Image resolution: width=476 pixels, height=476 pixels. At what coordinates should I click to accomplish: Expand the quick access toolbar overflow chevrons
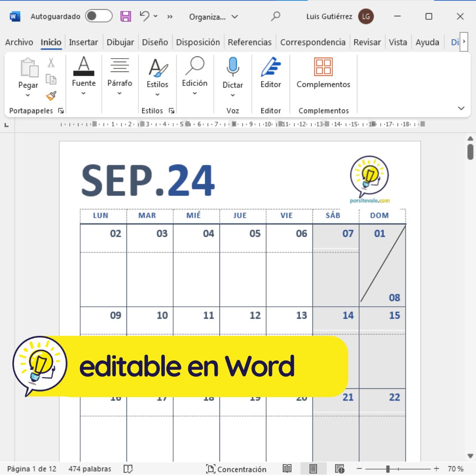pos(170,17)
